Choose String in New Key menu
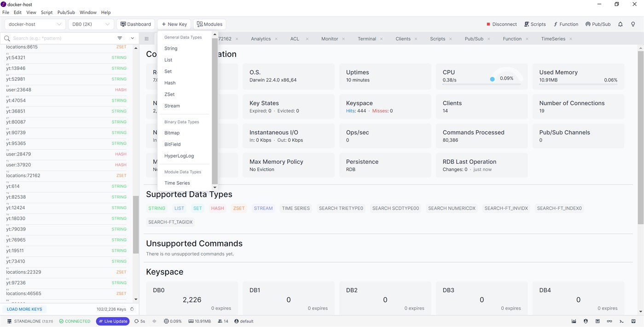This screenshot has width=644, height=327. (171, 48)
